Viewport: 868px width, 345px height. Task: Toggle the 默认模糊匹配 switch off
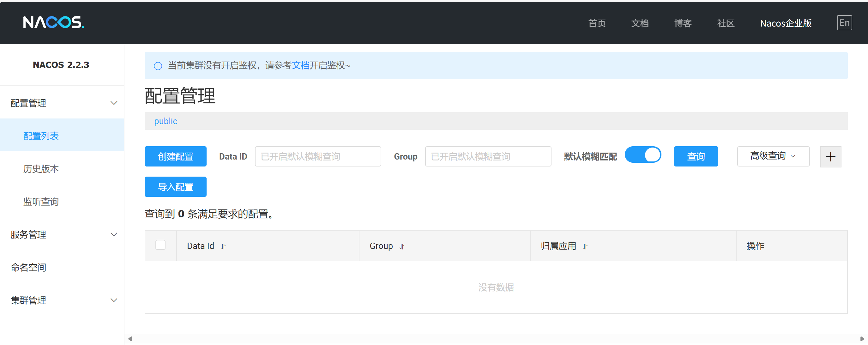(642, 155)
